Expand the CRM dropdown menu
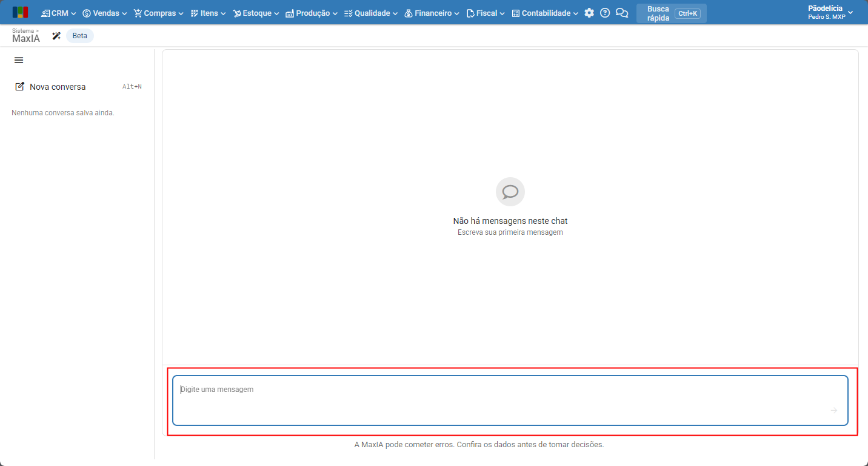Viewport: 868px width, 466px height. 58,13
